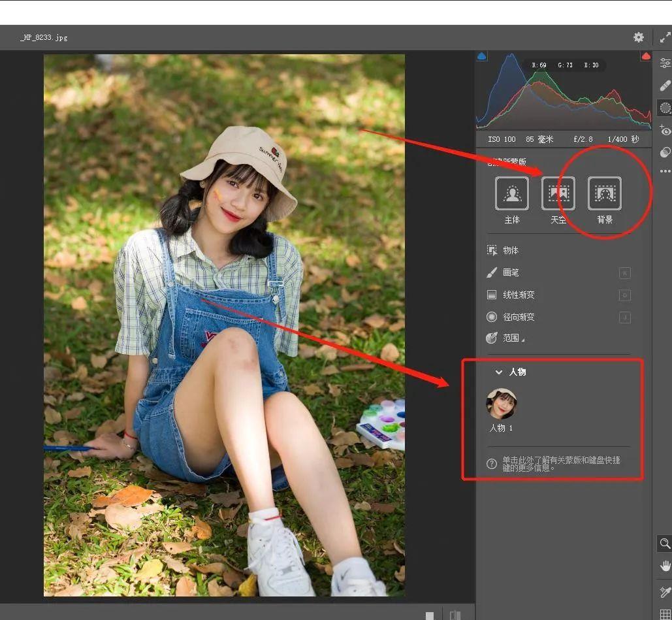Collapse the People (人物) mask section
The width and height of the screenshot is (672, 620).
click(498, 372)
